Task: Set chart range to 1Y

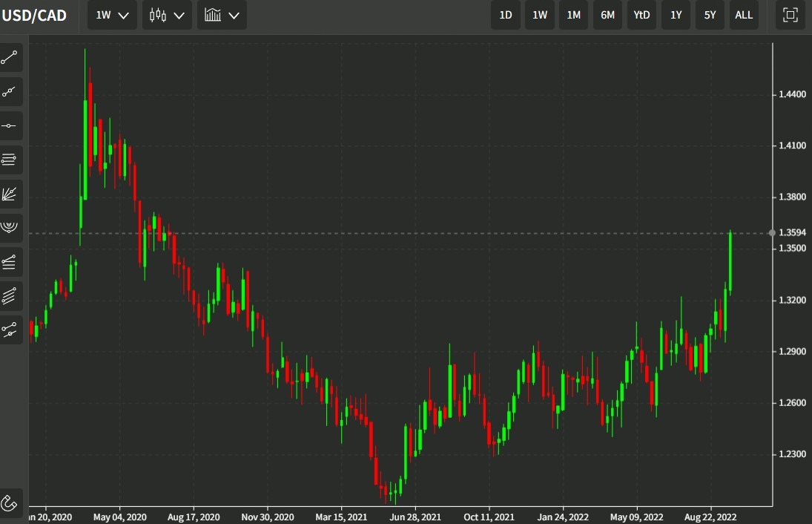Action: click(676, 15)
